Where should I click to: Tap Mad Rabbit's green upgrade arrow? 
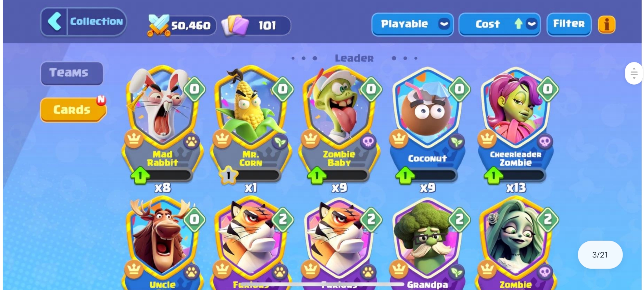140,175
